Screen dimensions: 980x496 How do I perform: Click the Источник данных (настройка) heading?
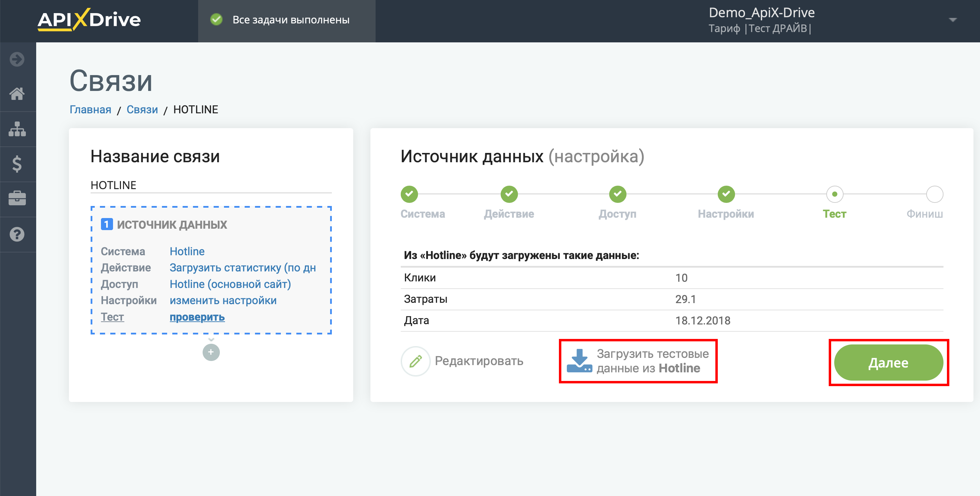pos(522,156)
